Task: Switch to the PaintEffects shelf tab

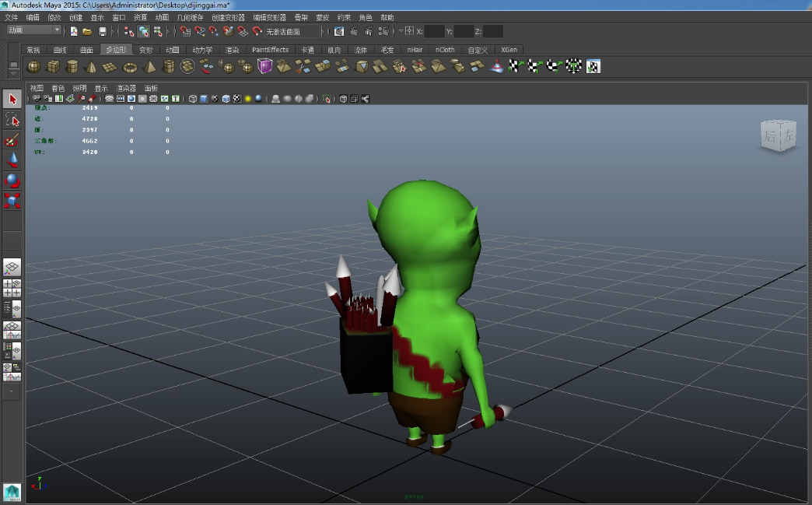Action: click(270, 50)
